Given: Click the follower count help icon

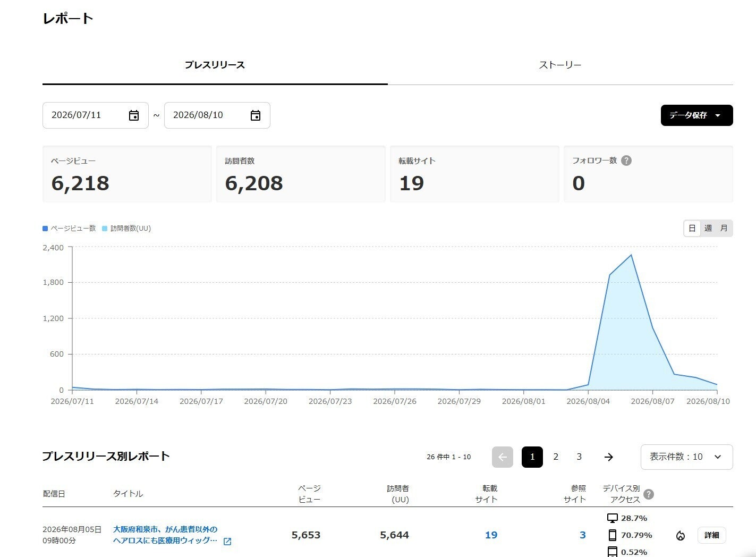Looking at the screenshot, I should tap(626, 161).
